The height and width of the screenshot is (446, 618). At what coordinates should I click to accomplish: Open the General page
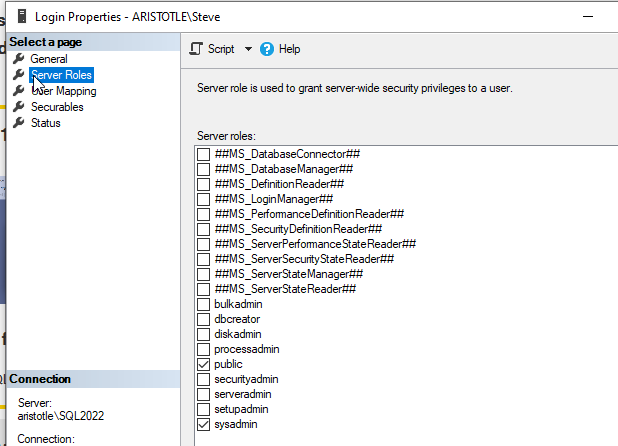49,59
